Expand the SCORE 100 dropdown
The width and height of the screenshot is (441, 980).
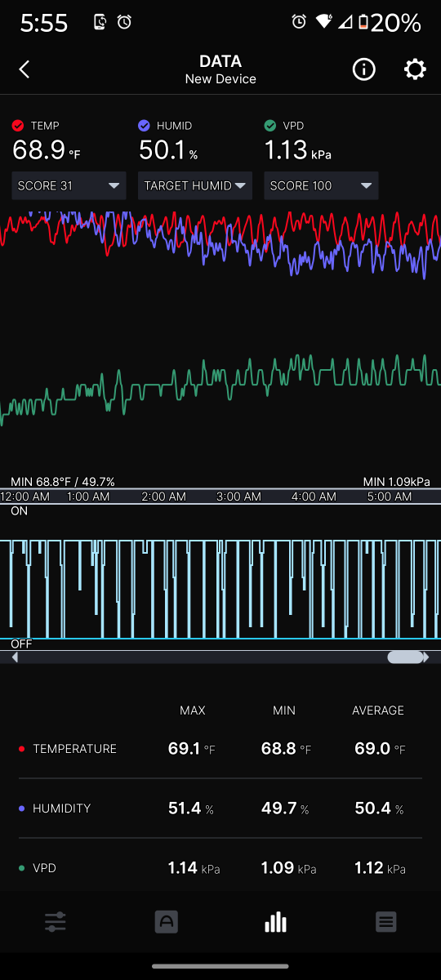click(321, 185)
